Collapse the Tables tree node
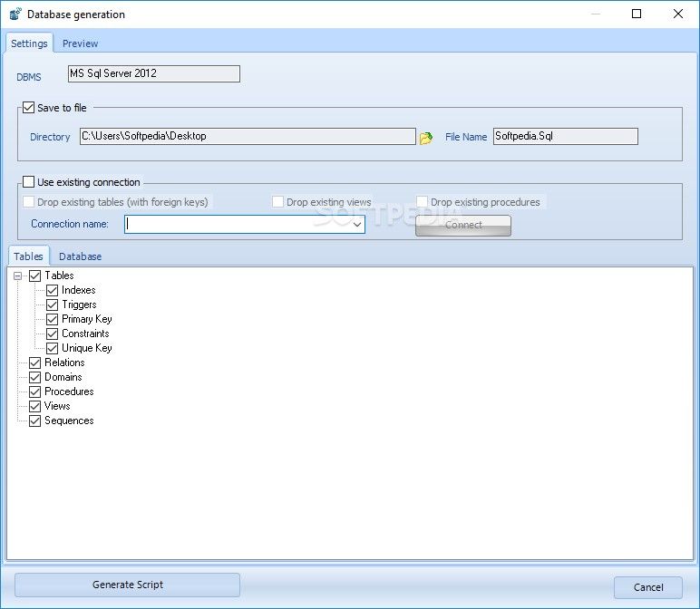The image size is (700, 609). coord(17,275)
